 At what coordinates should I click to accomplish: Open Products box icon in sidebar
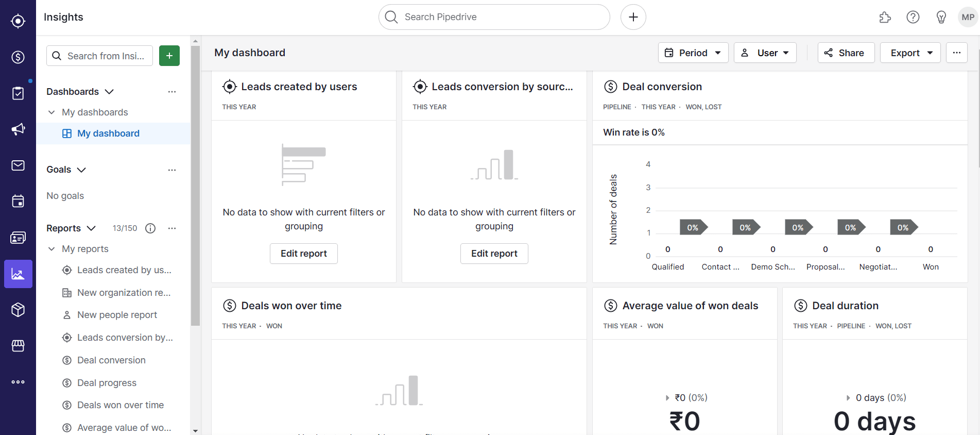pyautogui.click(x=18, y=310)
